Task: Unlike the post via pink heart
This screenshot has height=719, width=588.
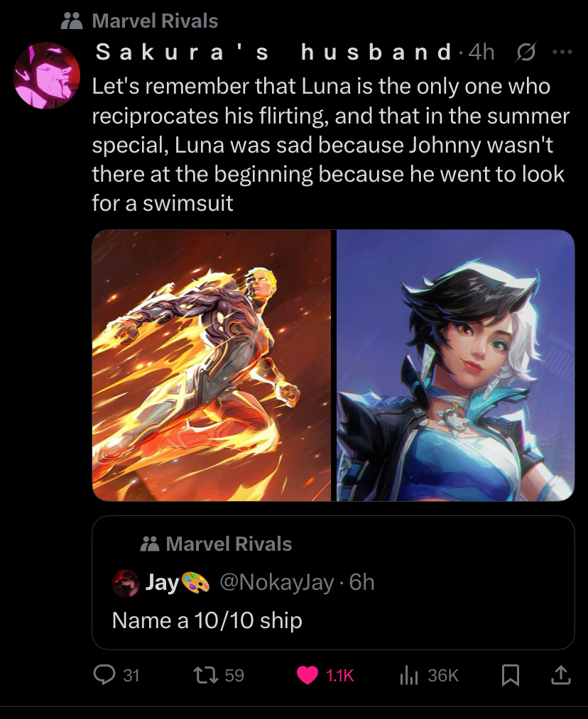Action: [307, 675]
